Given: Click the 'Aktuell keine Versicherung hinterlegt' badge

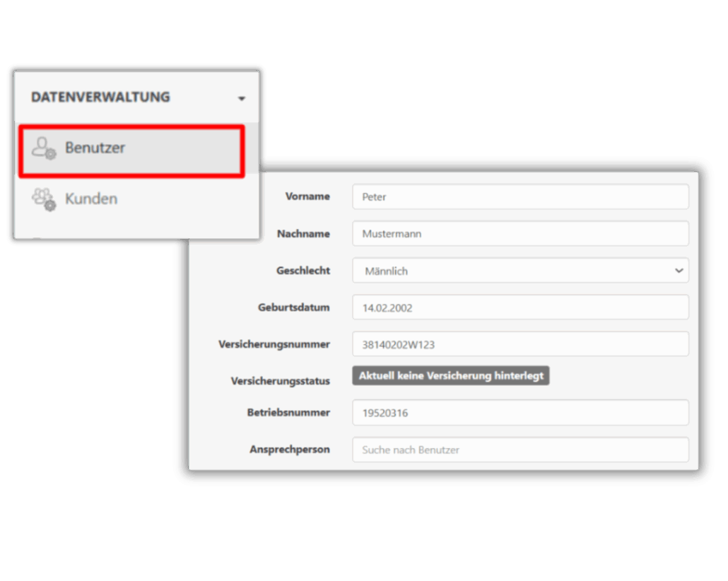Looking at the screenshot, I should click(x=451, y=376).
